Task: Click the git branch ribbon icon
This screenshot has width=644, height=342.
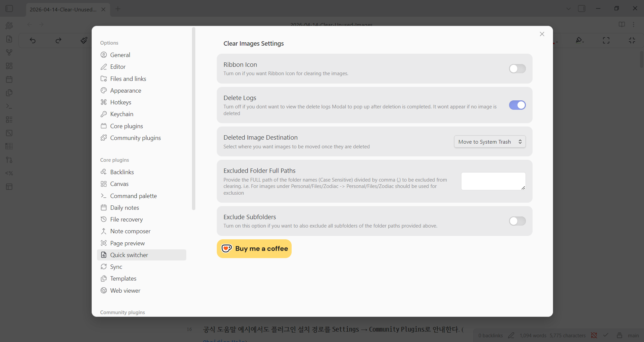Action: [9, 160]
